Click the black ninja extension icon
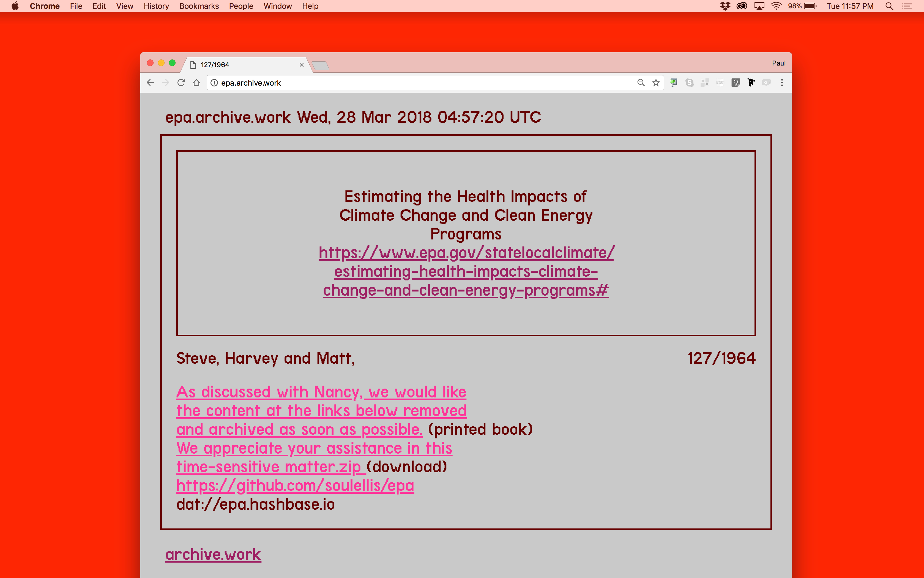This screenshot has height=578, width=924. coord(751,83)
